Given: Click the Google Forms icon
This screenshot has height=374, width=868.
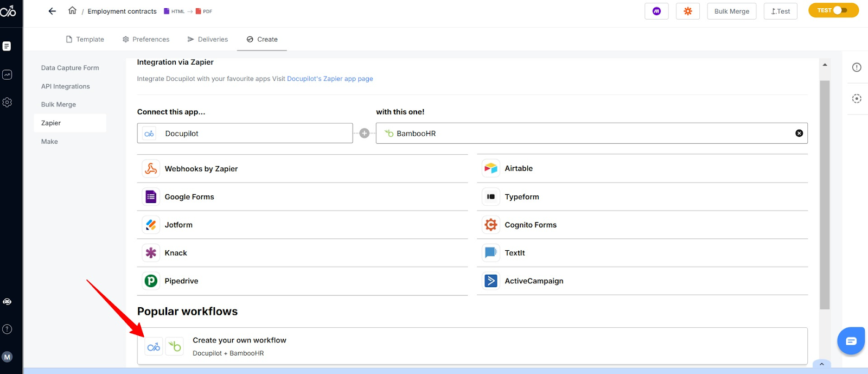Looking at the screenshot, I should [x=151, y=196].
